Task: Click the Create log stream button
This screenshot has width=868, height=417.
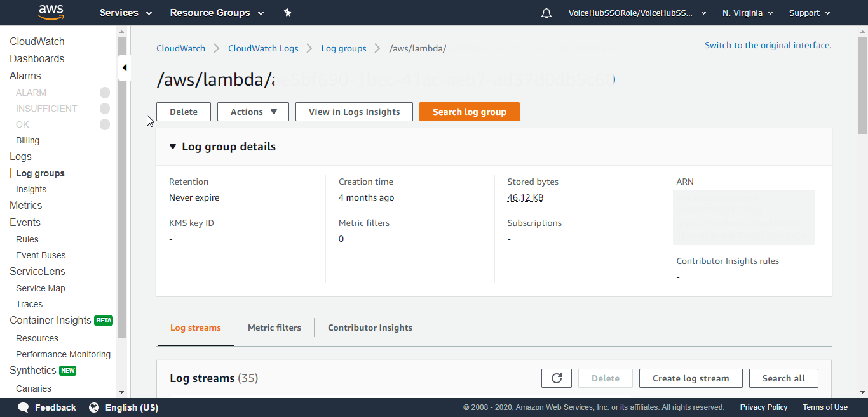Action: [691, 378]
